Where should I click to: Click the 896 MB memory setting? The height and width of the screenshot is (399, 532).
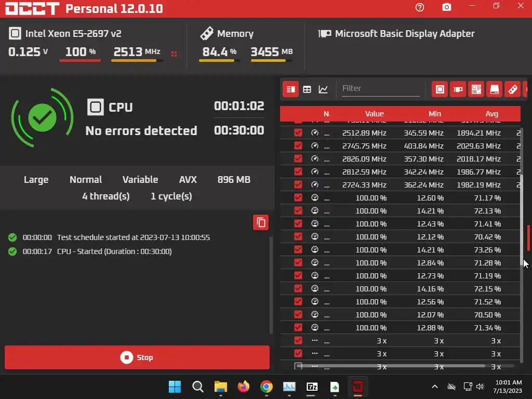[234, 179]
